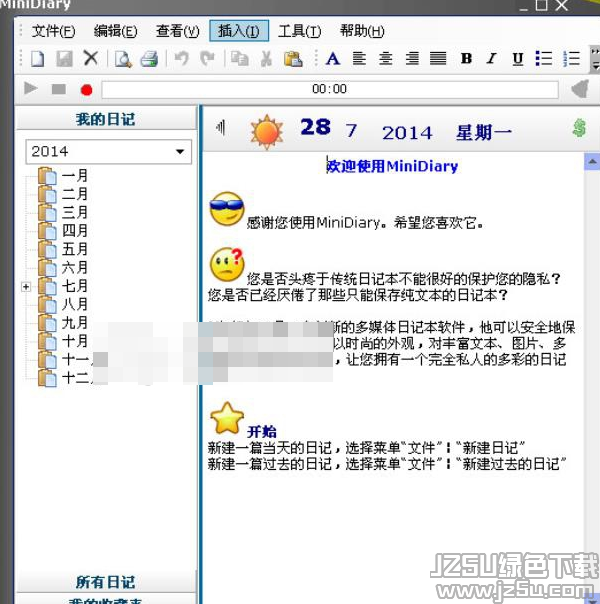Screen dimensions: 600x604
Task: Open the 2014 year dropdown
Action: pos(109,151)
